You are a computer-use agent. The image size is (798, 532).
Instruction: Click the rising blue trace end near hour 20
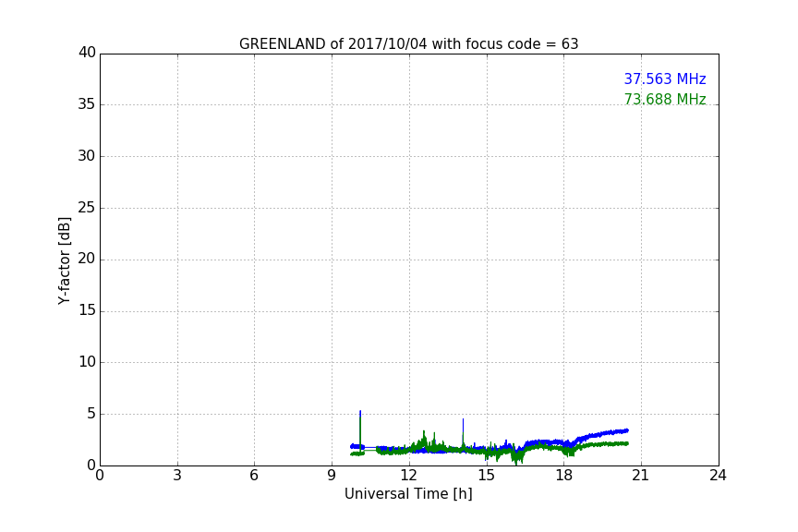pyautogui.click(x=625, y=430)
